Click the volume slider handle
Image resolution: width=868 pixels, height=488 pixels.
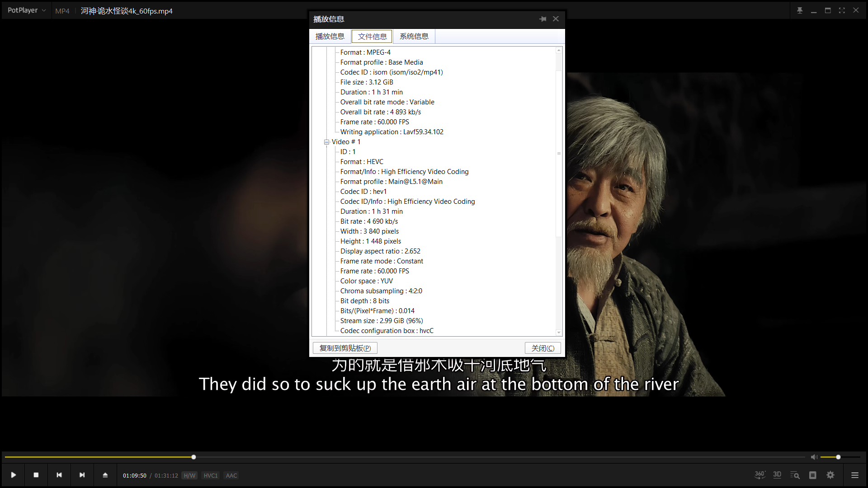(x=838, y=457)
